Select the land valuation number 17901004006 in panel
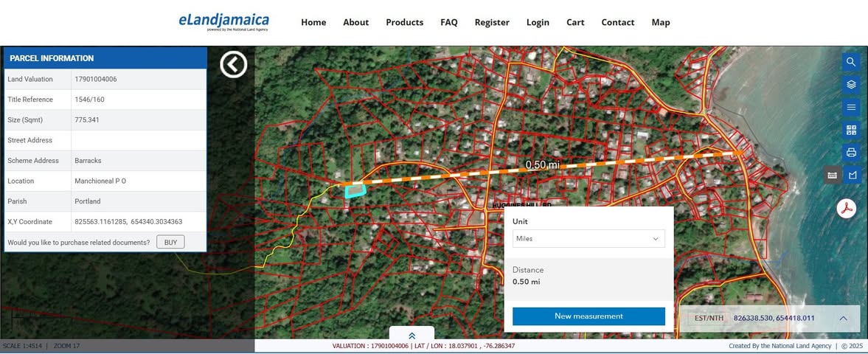The width and height of the screenshot is (868, 354). 96,79
